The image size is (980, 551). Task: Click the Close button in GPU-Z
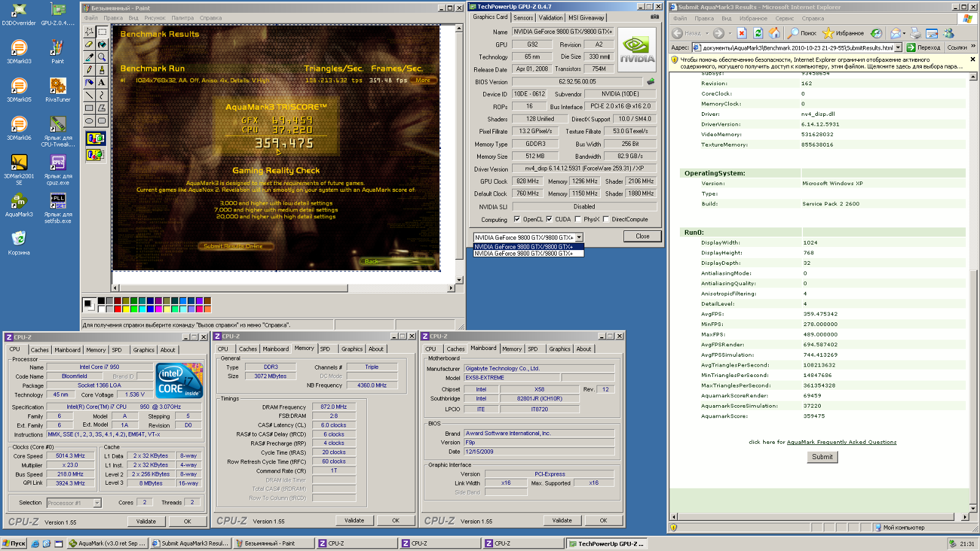tap(643, 236)
